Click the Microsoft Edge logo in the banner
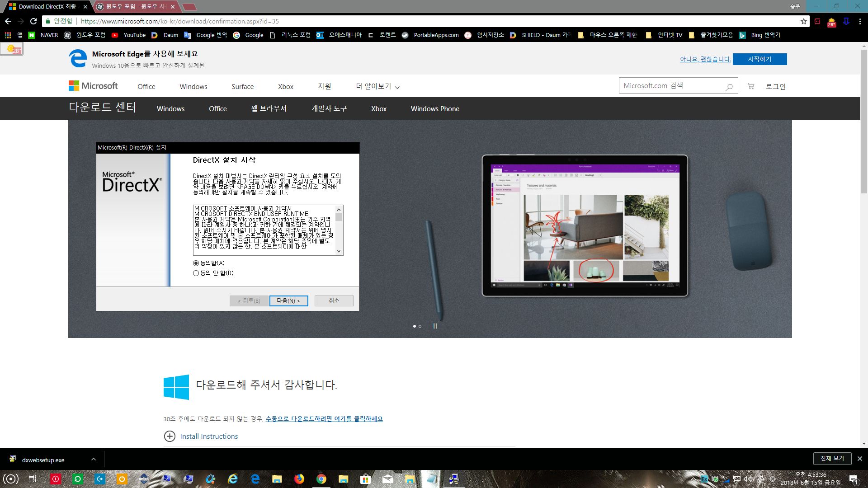 pos(77,58)
